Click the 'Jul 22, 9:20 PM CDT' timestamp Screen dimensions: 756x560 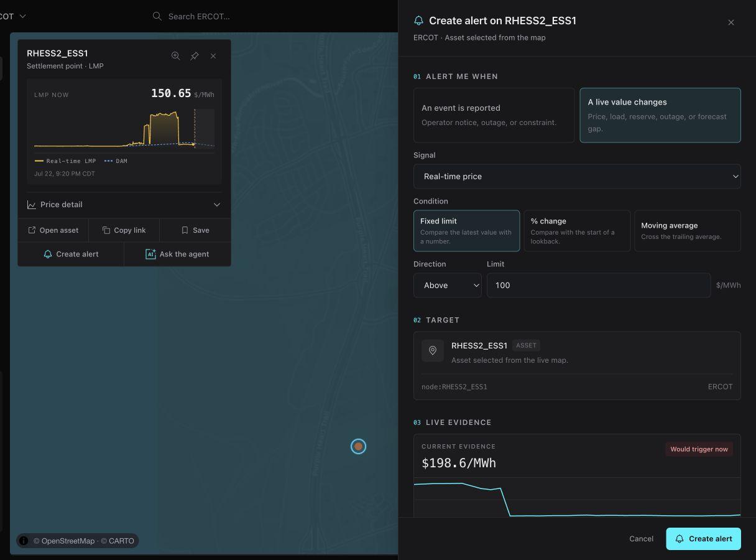(65, 174)
